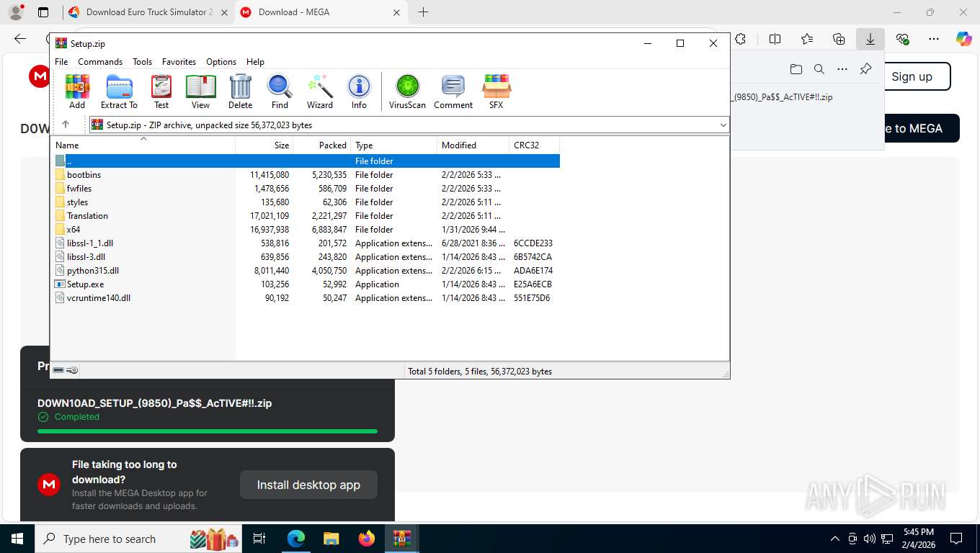Open Edge Collections icon
Image resolution: width=980 pixels, height=553 pixels.
click(839, 39)
